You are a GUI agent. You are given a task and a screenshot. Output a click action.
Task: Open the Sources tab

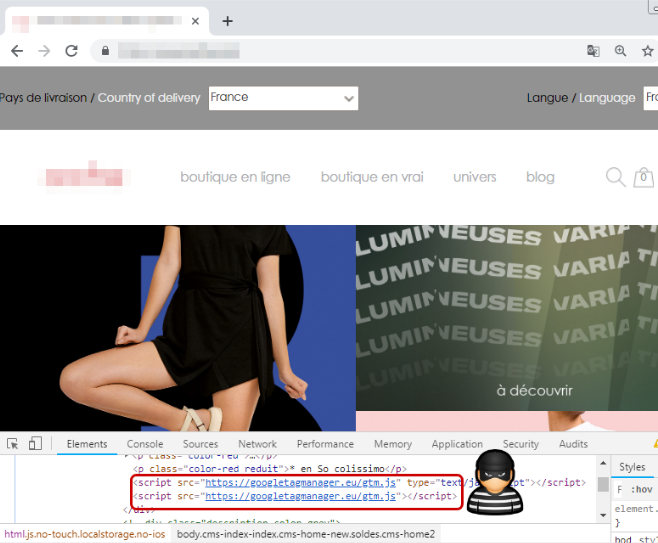pyautogui.click(x=200, y=444)
